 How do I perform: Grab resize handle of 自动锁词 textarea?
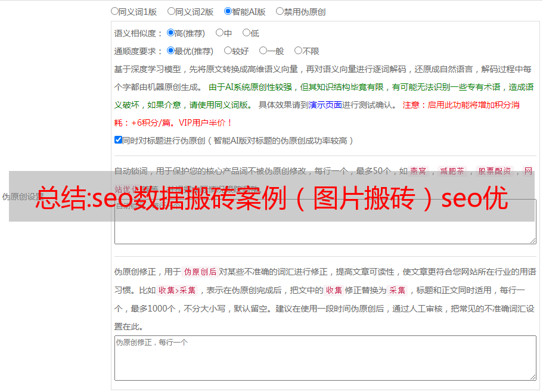tap(533, 241)
